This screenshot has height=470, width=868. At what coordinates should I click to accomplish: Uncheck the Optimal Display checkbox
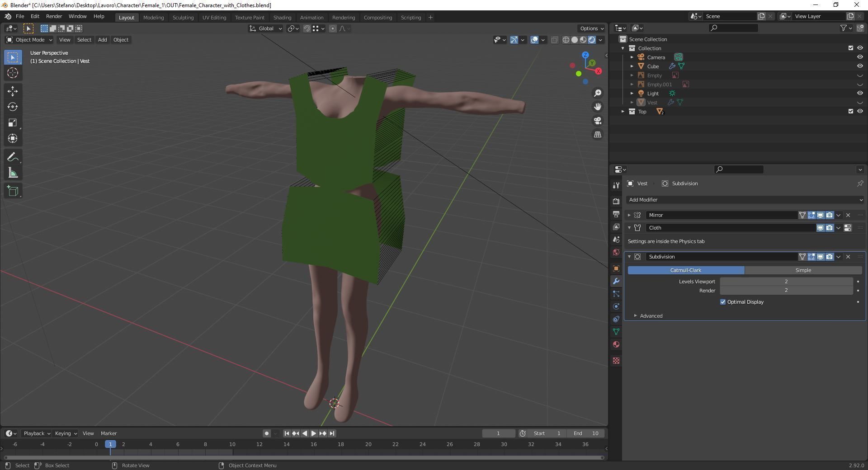point(722,302)
